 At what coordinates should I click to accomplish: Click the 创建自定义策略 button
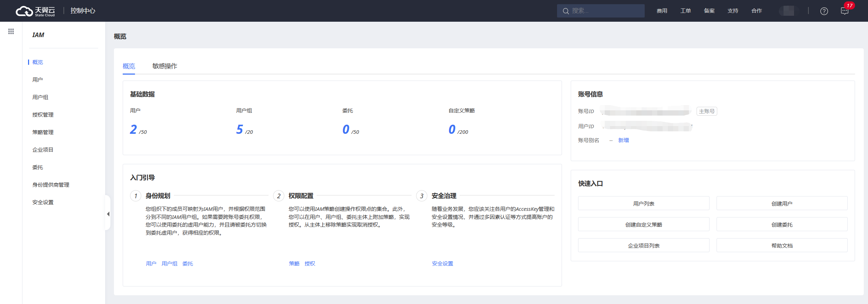click(644, 224)
